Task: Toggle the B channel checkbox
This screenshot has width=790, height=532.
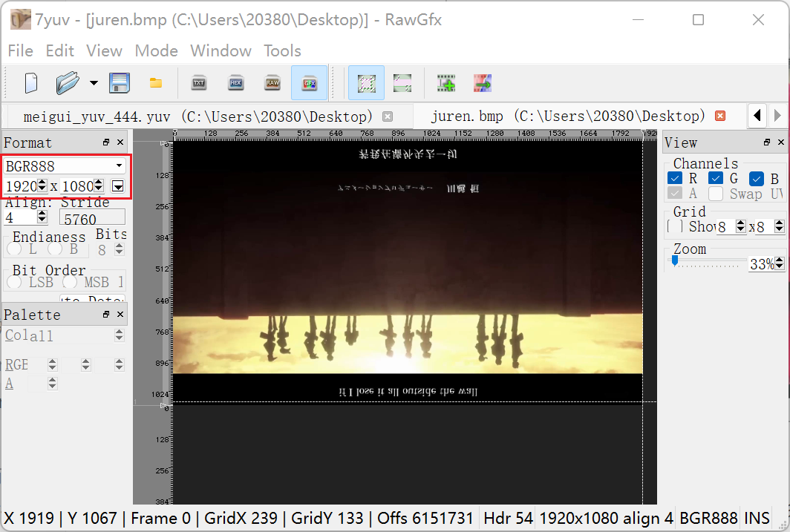Action: [757, 178]
